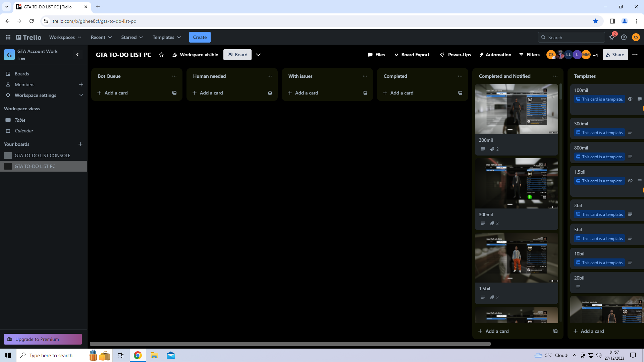Screen dimensions: 644x362
Task: Open Bot Queue list actions menu
Action: coord(174,76)
